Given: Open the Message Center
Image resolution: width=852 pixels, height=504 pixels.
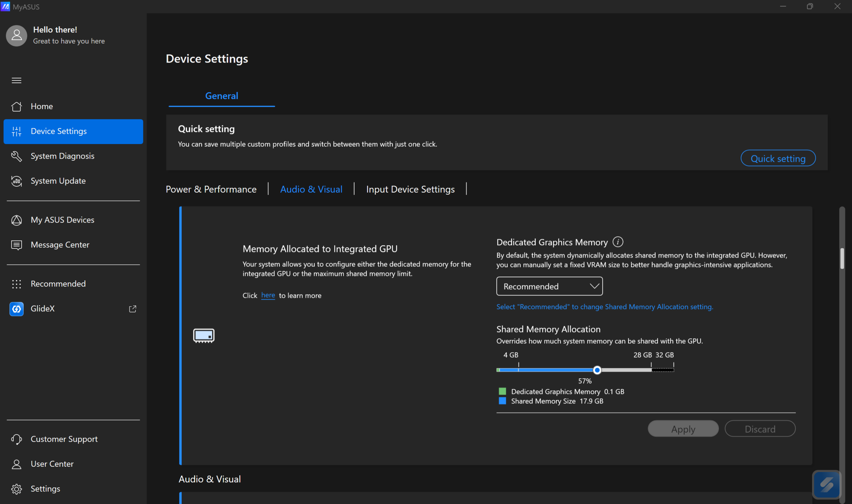Looking at the screenshot, I should [x=60, y=245].
